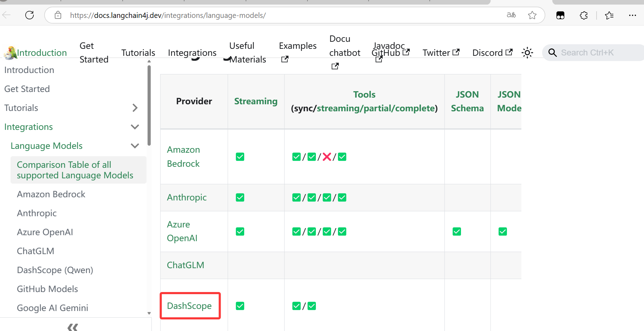Select Get Started in the sidebar

pos(27,89)
